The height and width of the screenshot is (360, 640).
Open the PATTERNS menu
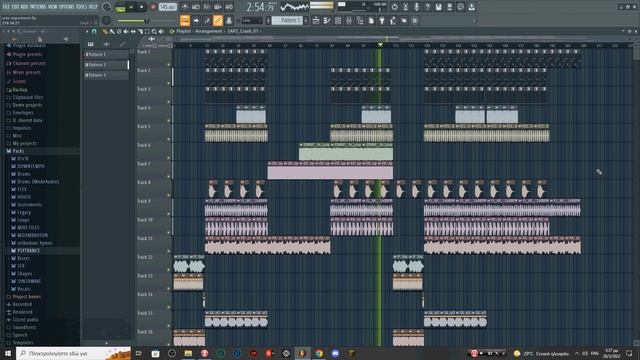tap(38, 7)
